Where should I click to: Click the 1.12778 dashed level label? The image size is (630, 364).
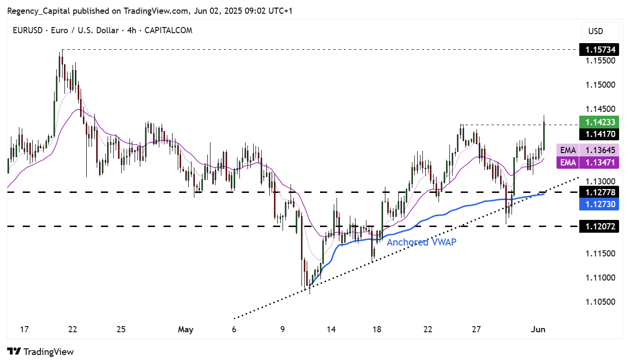600,192
